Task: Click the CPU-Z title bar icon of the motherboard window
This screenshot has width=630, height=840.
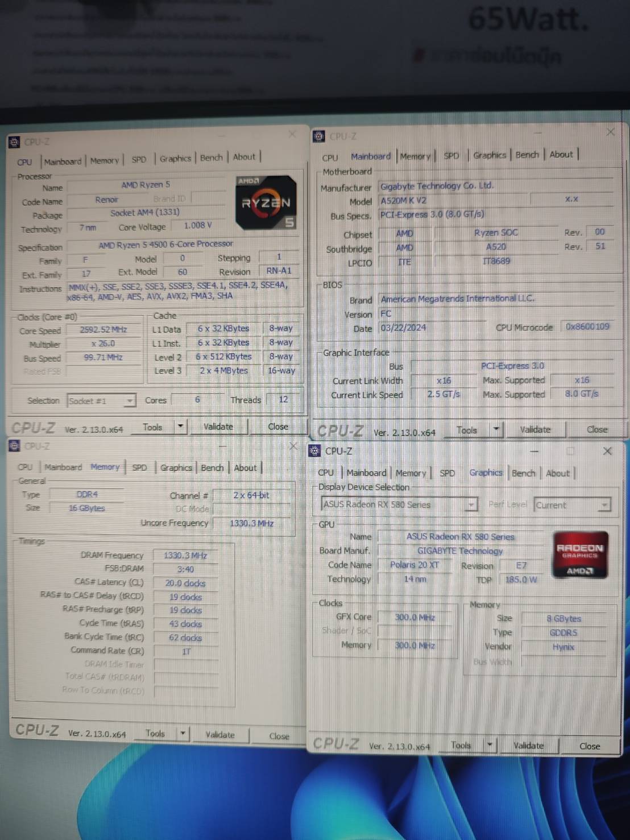Action: tap(319, 136)
